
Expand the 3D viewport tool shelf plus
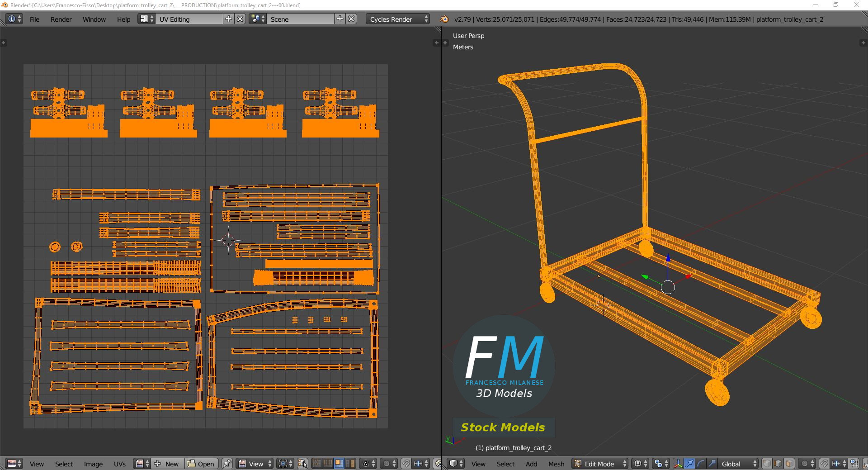pyautogui.click(x=445, y=43)
